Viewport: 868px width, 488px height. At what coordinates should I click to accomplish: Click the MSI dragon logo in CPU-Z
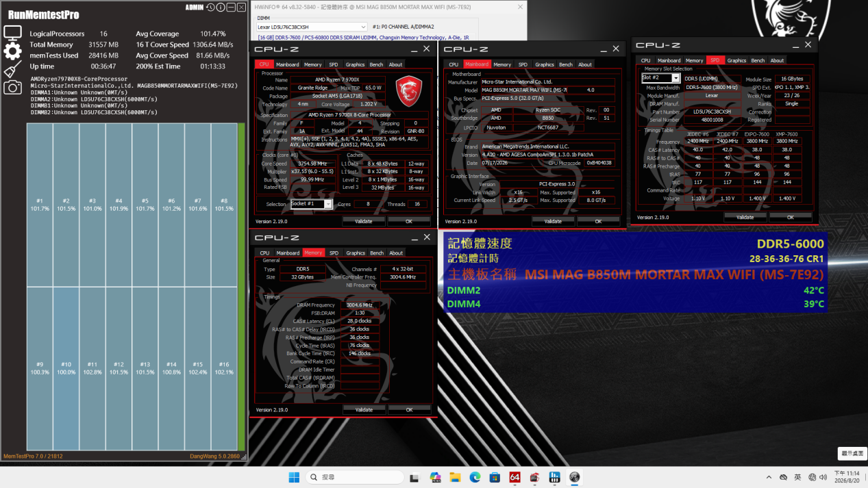[409, 91]
